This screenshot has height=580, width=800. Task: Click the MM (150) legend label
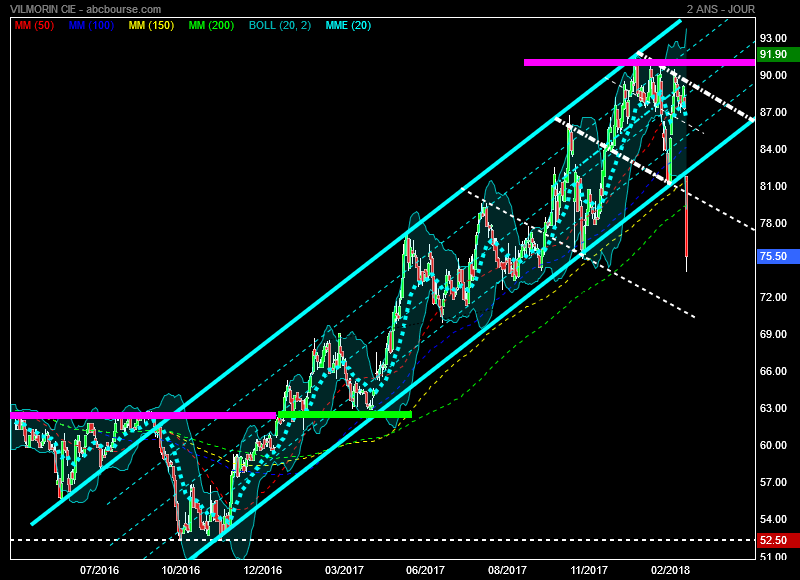pos(152,26)
